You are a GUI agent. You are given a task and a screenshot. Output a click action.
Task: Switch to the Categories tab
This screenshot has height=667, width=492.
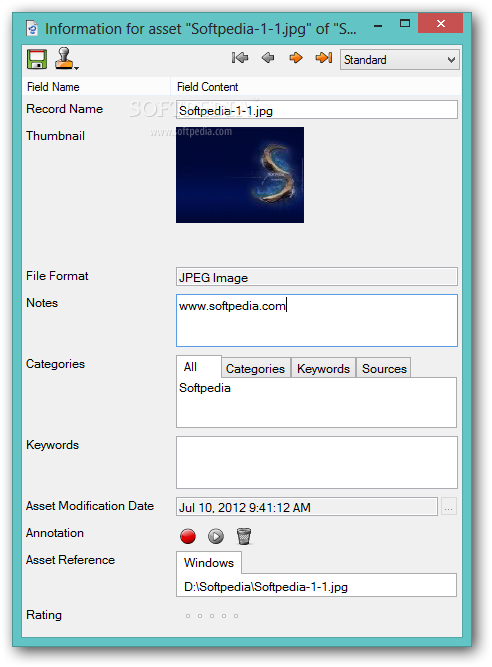click(256, 368)
